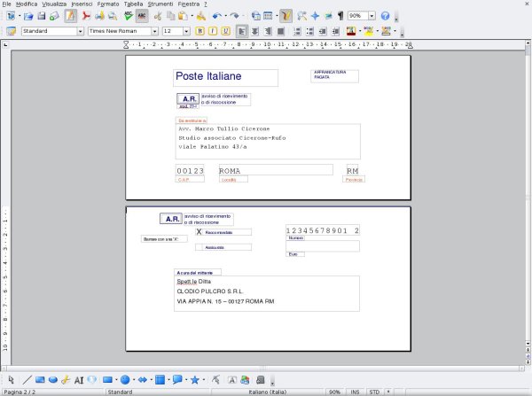
Task: Open the Formato menu
Action: pyautogui.click(x=108, y=4)
